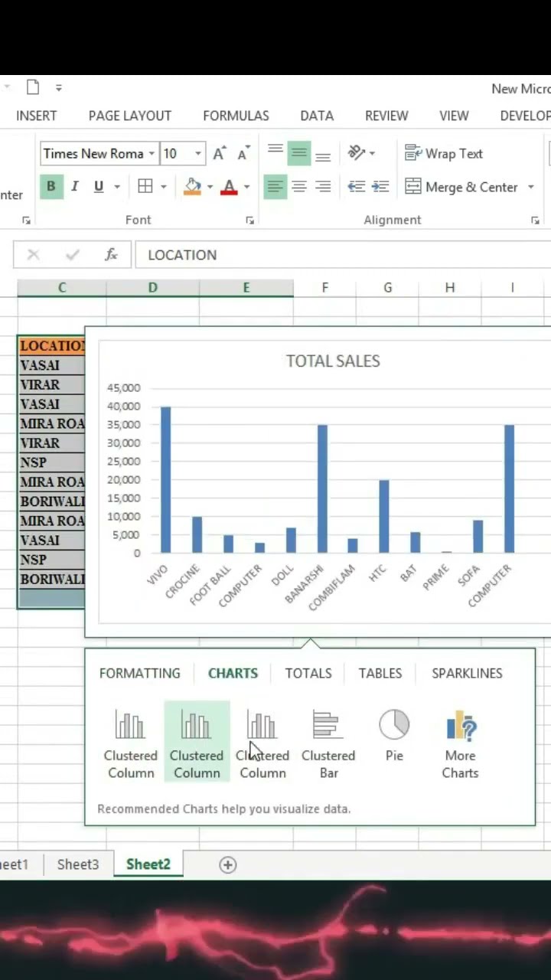Toggle Underline formatting button

click(99, 186)
